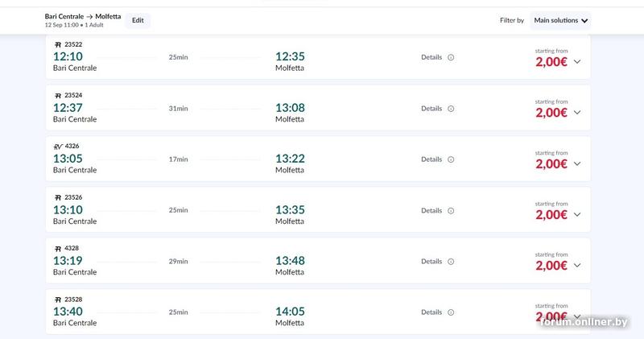The width and height of the screenshot is (644, 339).
Task: Click the info icon for the 13:05 train
Action: (451, 159)
